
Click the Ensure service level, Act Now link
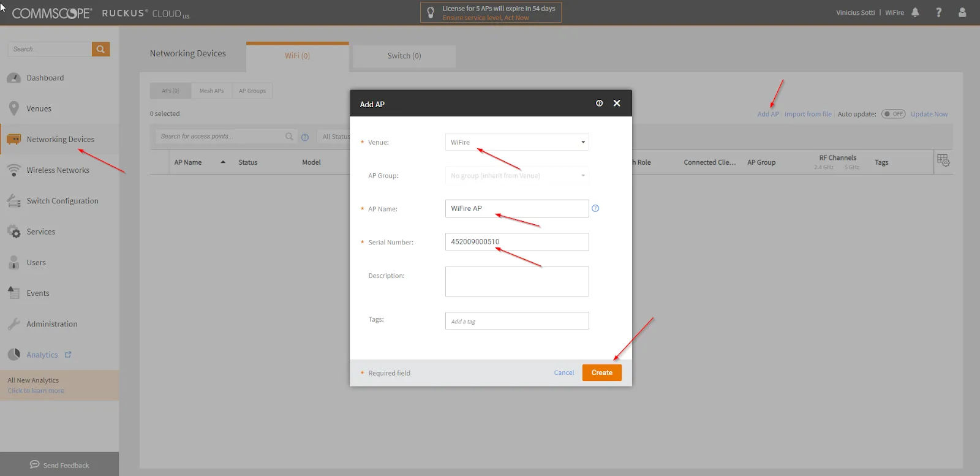point(486,18)
